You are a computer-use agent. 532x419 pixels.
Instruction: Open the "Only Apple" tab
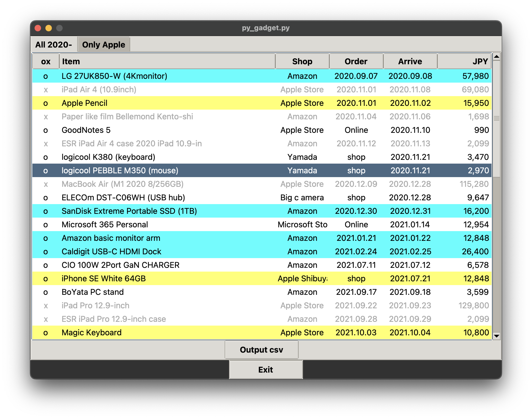(104, 44)
